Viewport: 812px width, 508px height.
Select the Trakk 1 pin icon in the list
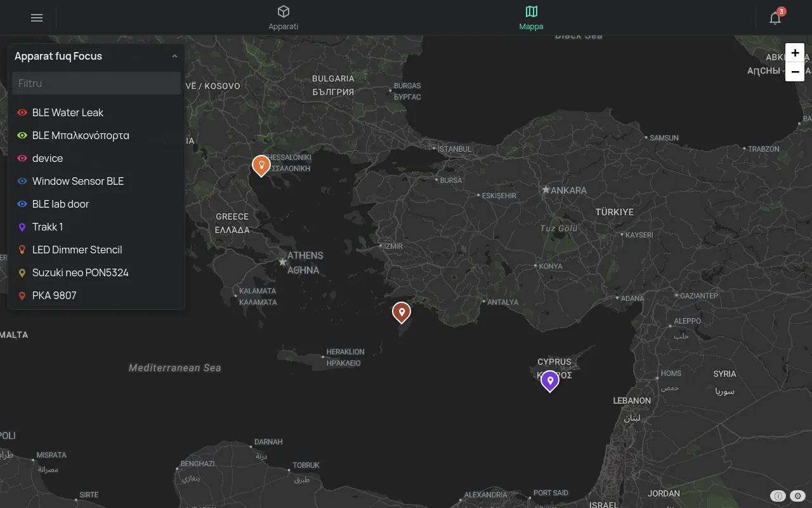[22, 227]
